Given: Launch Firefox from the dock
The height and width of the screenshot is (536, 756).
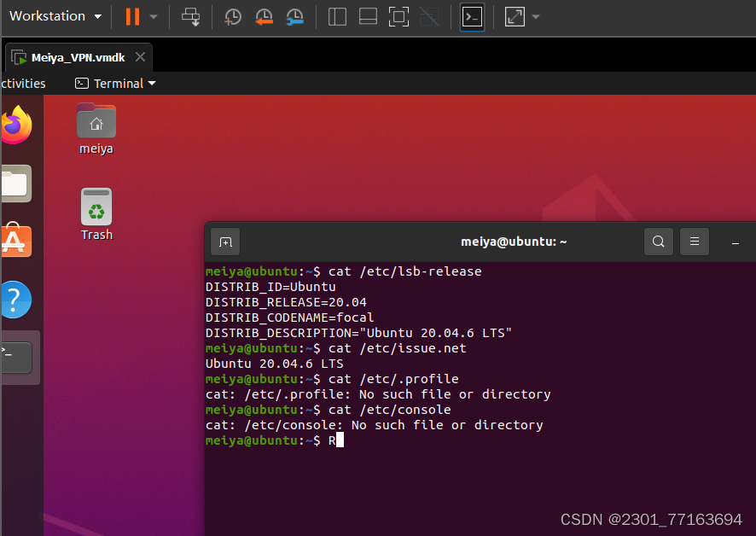Looking at the screenshot, I should point(16,125).
